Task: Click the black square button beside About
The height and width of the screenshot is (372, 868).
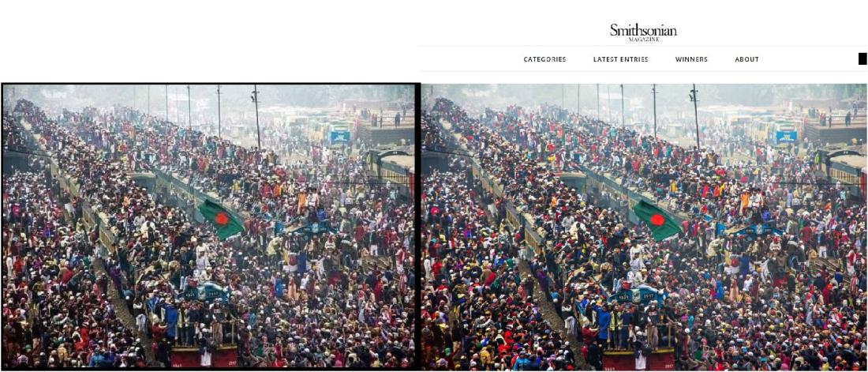Action: (x=862, y=58)
